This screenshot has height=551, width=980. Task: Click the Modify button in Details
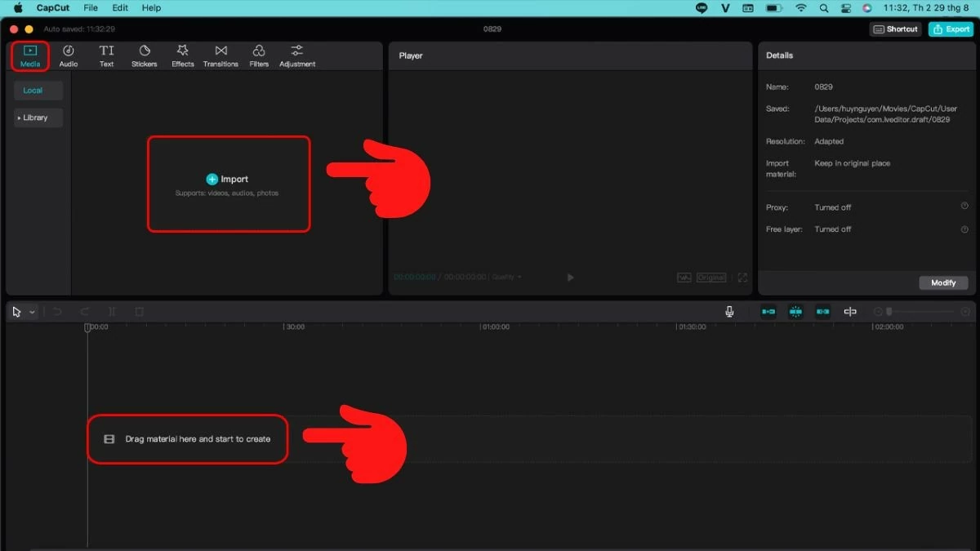click(943, 282)
